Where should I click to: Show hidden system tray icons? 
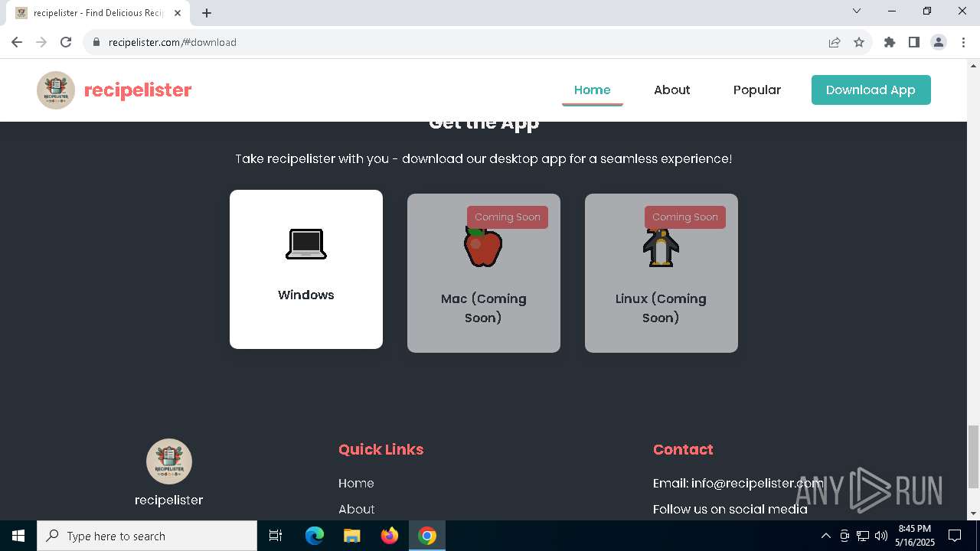pyautogui.click(x=825, y=536)
